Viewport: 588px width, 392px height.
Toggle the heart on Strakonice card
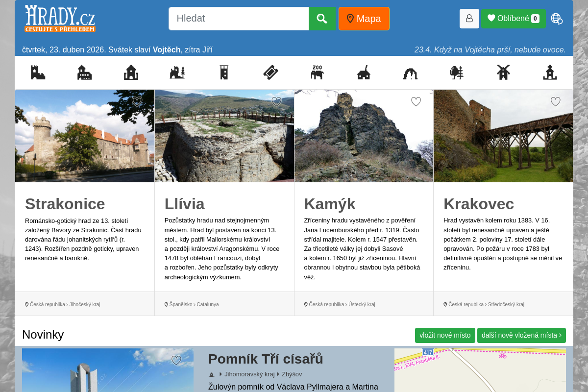tap(136, 102)
